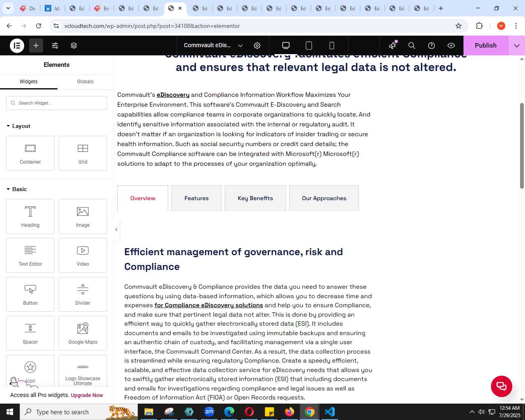Open Firefox from the taskbar
The image size is (525, 420).
[290, 412]
